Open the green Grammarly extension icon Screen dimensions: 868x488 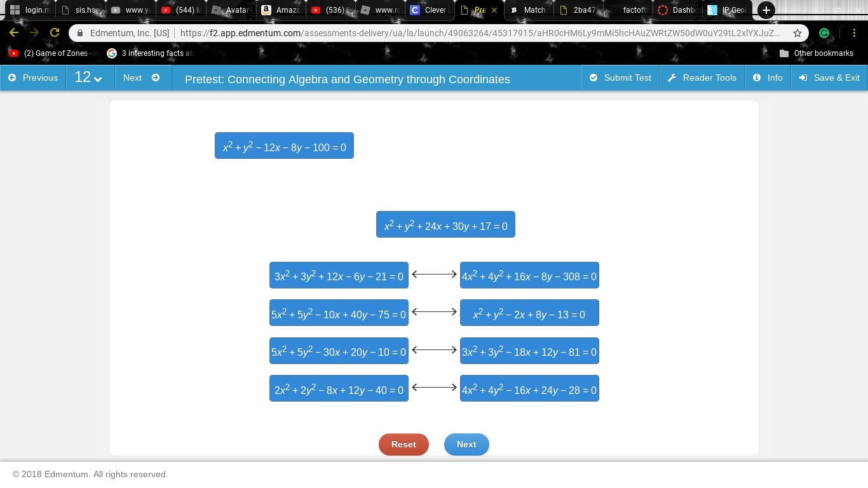(x=824, y=33)
